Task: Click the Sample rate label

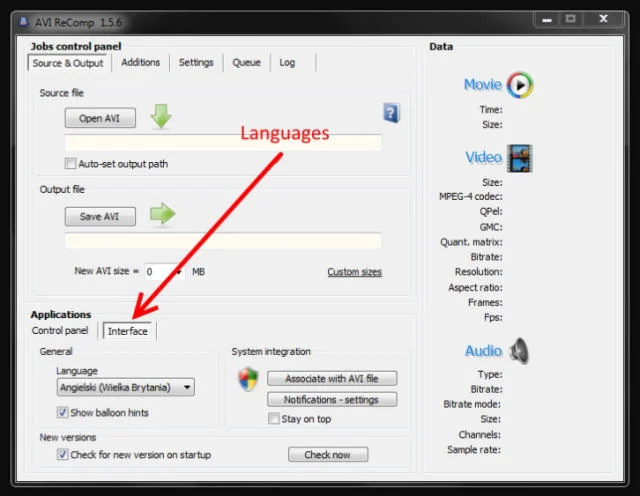Action: [x=474, y=449]
